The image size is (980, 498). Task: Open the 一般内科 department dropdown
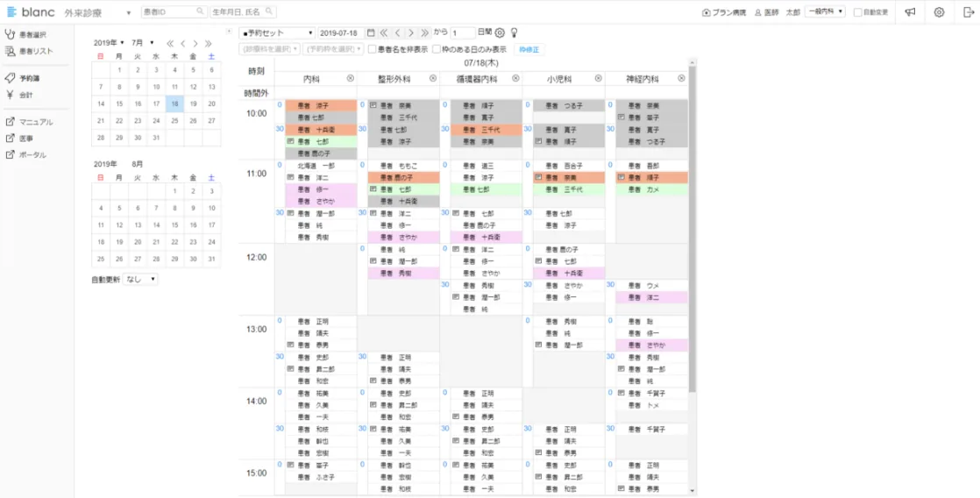click(825, 12)
